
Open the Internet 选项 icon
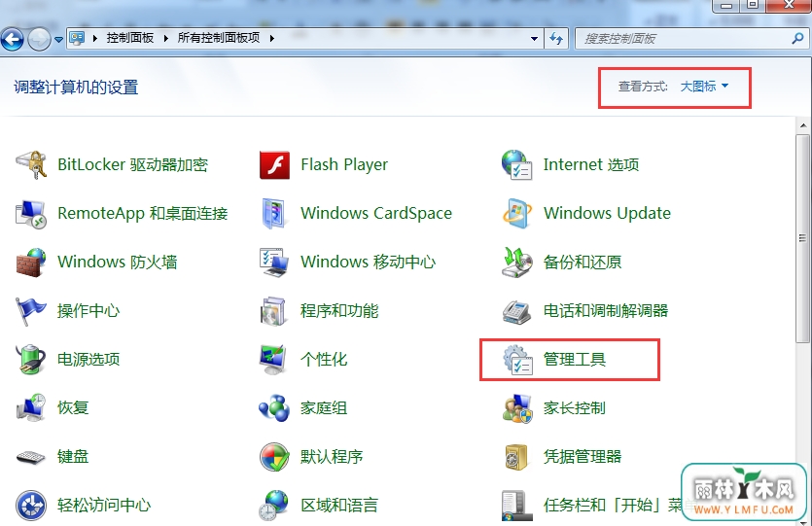click(x=516, y=164)
